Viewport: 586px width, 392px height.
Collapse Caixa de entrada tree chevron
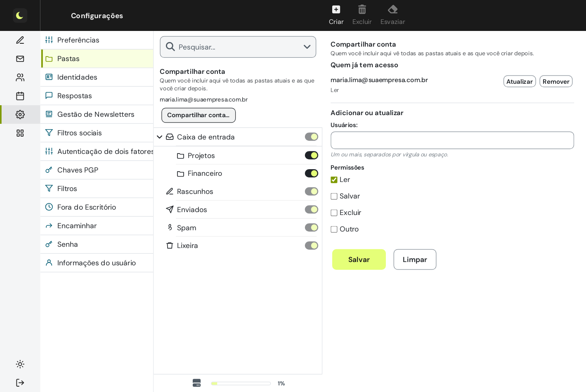coord(159,137)
